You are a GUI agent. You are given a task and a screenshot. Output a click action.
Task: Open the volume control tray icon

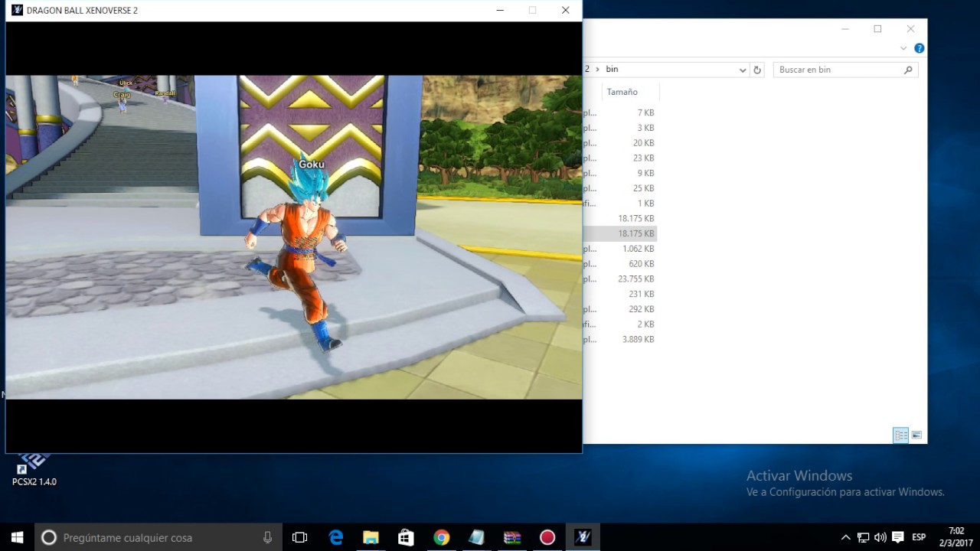click(880, 537)
